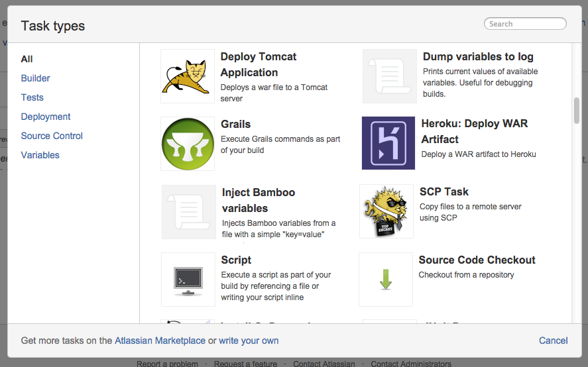This screenshot has height=367, width=588.
Task: Follow the write your own link
Action: (x=249, y=341)
